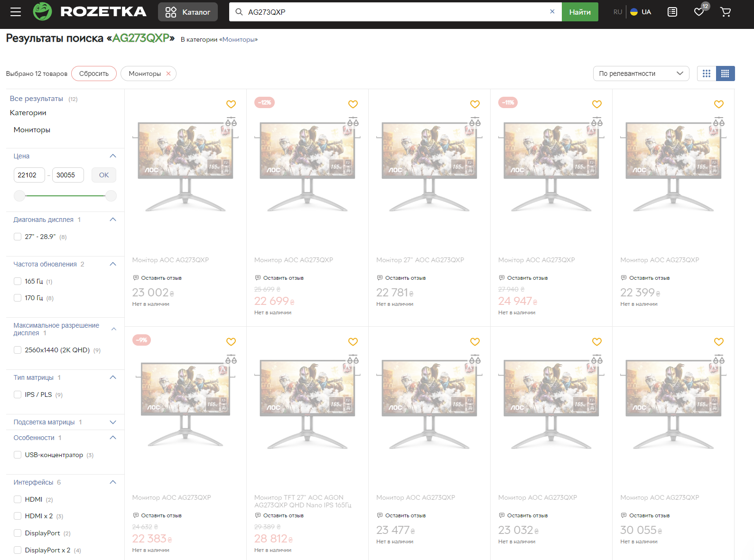Viewport: 754px width, 560px height.
Task: Compare the 23 002₴ monitor
Action: pos(231,122)
